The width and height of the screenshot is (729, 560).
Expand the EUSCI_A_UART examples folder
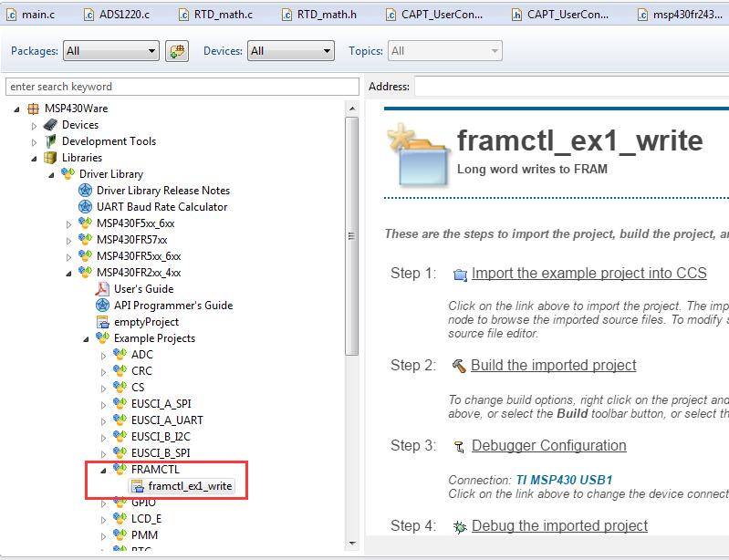coord(103,421)
